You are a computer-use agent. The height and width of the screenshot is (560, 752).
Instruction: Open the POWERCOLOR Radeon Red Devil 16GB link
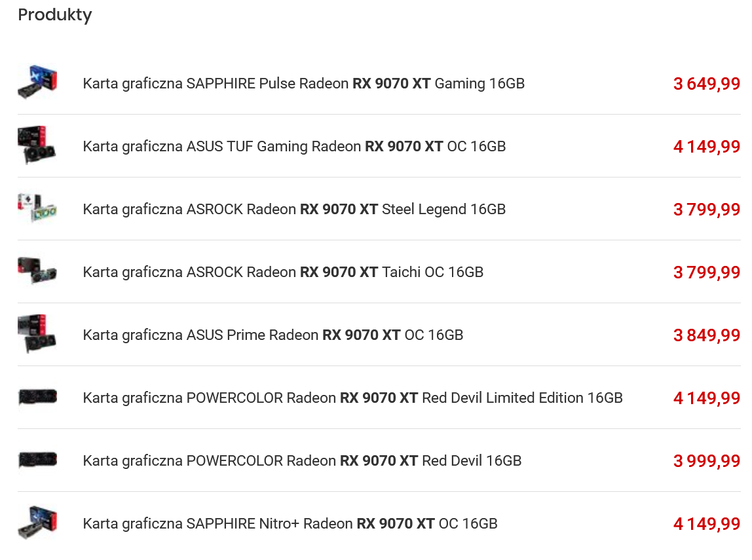coord(302,461)
